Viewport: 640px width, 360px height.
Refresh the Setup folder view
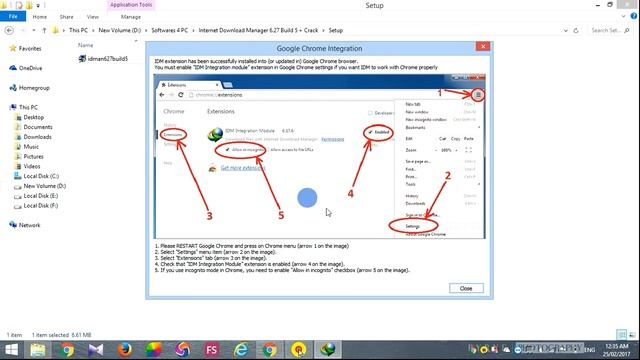click(x=576, y=30)
